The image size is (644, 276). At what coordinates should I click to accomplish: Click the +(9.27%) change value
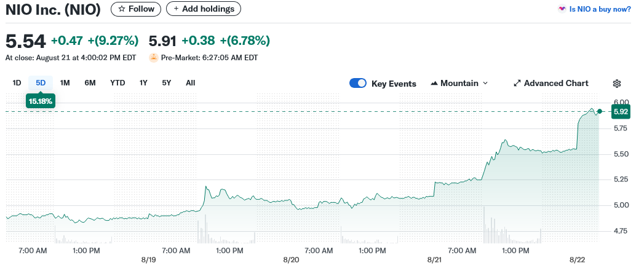click(112, 41)
